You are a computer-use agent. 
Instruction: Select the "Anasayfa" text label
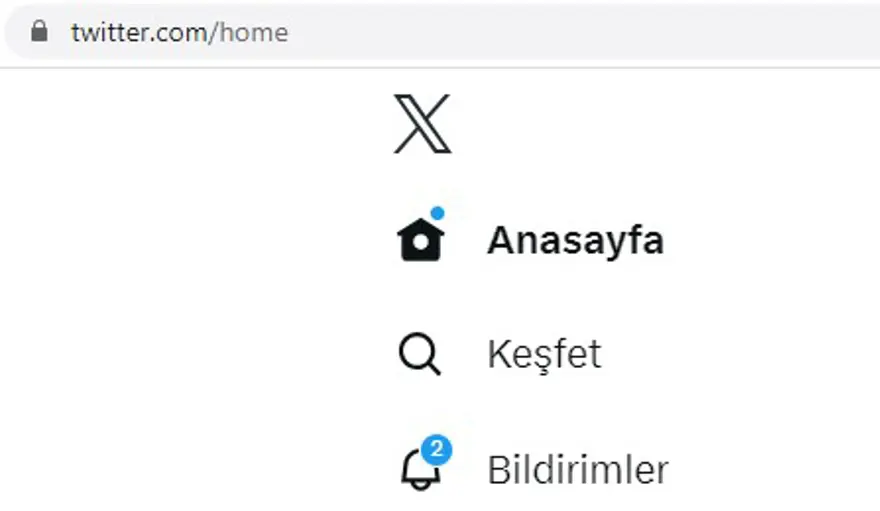click(575, 241)
